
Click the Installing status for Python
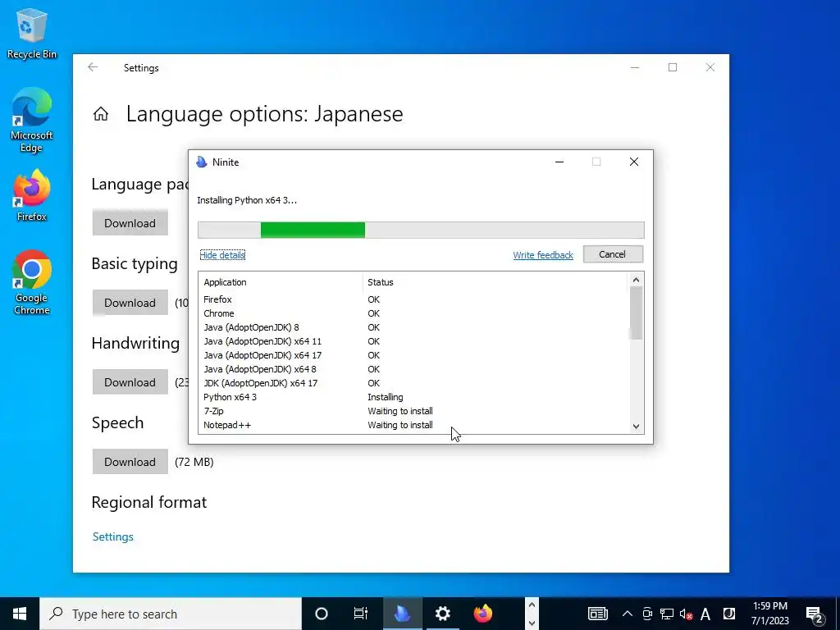(x=386, y=397)
